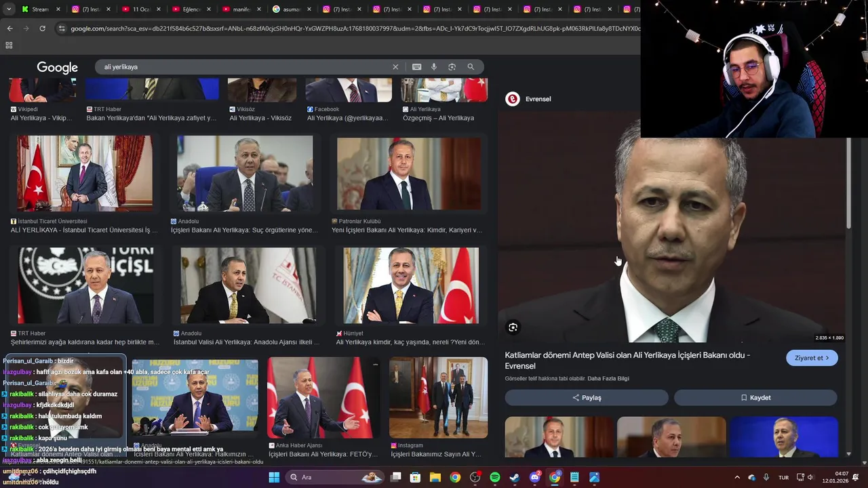868x488 pixels.
Task: Click into the 'ali yerlikaya' search field
Action: pyautogui.click(x=244, y=67)
